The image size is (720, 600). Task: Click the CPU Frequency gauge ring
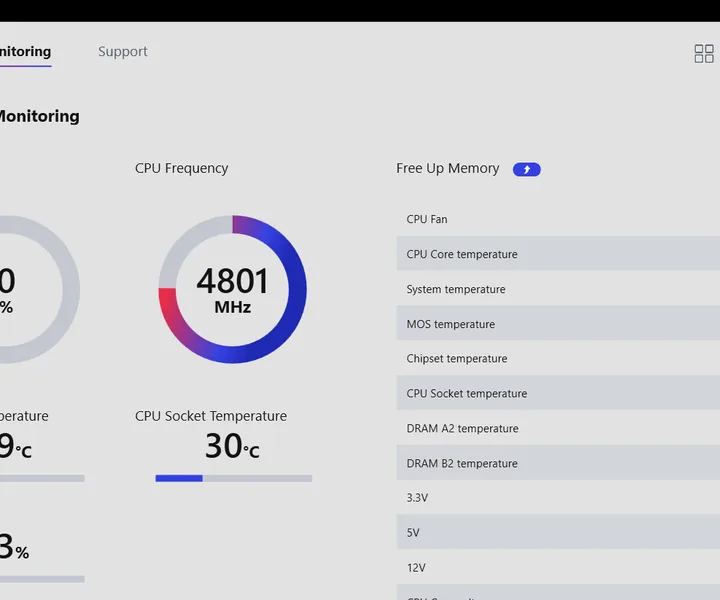pyautogui.click(x=232, y=289)
